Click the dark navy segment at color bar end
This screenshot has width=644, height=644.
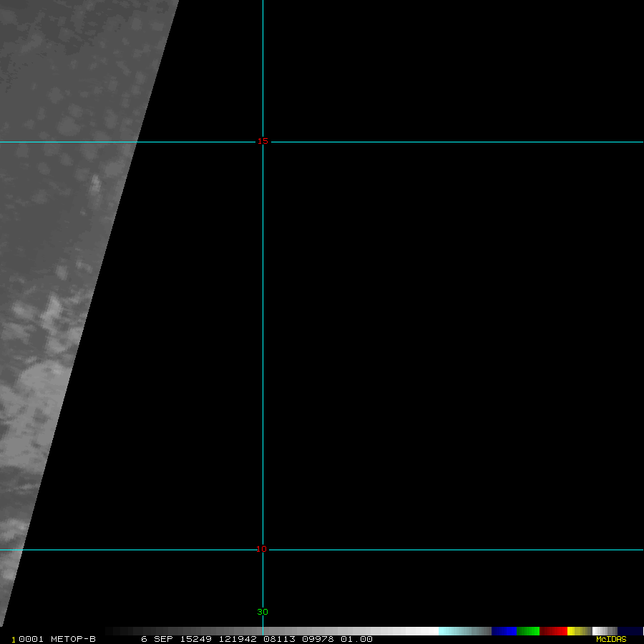630,631
